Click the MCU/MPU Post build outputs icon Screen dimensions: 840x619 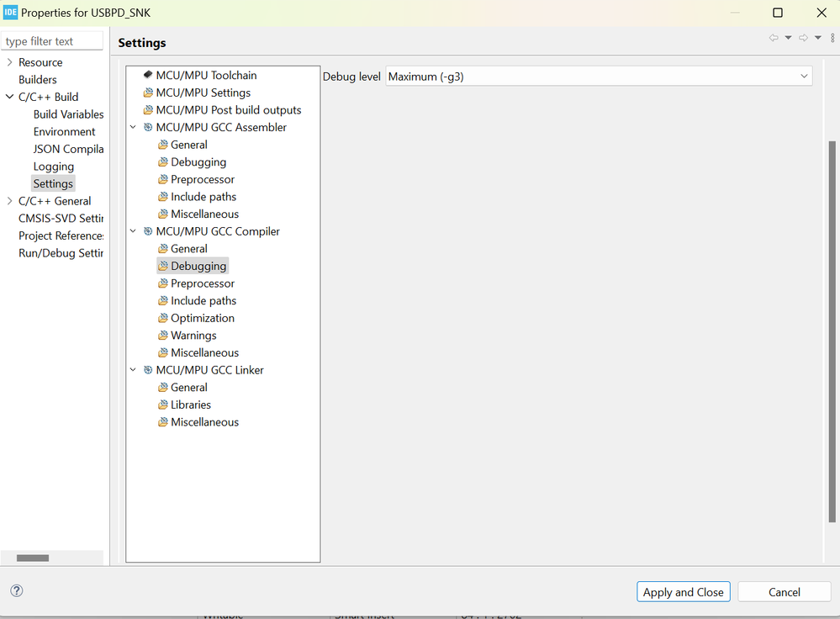[x=148, y=110]
